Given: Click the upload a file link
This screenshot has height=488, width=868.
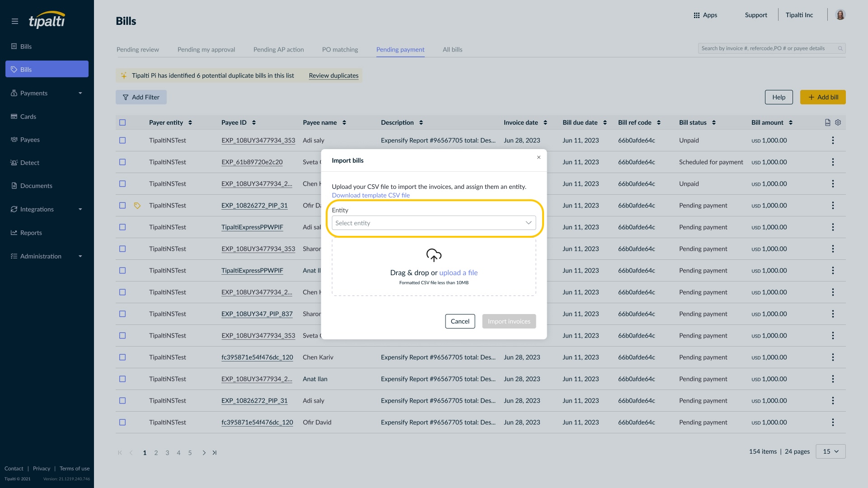Looking at the screenshot, I should (x=458, y=272).
